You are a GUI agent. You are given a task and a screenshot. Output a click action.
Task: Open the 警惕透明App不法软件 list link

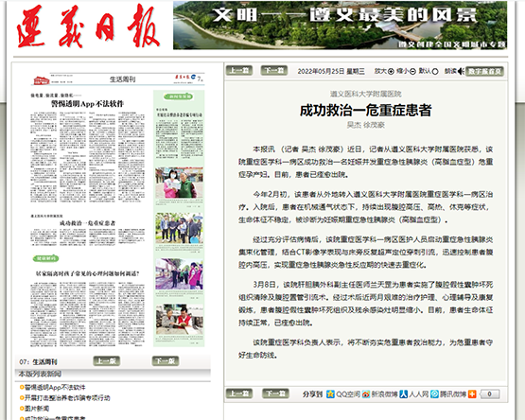(55, 388)
